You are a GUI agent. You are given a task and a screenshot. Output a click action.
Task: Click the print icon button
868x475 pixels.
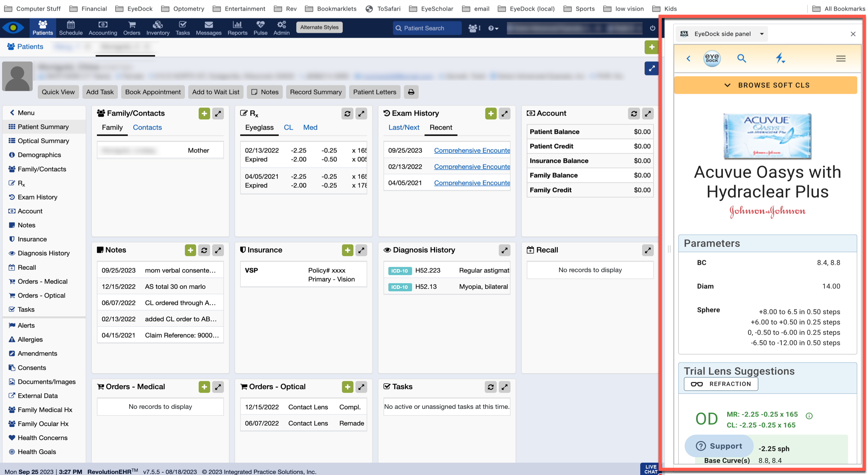pyautogui.click(x=411, y=92)
